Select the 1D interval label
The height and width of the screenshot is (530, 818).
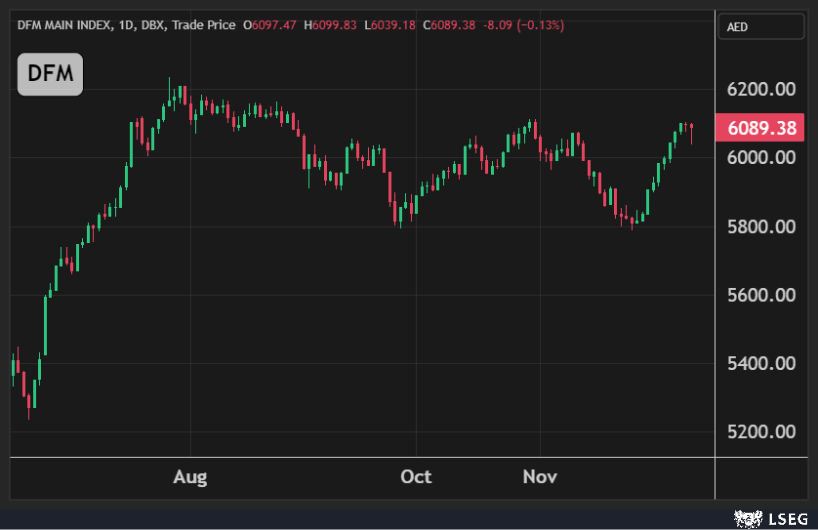[x=122, y=24]
